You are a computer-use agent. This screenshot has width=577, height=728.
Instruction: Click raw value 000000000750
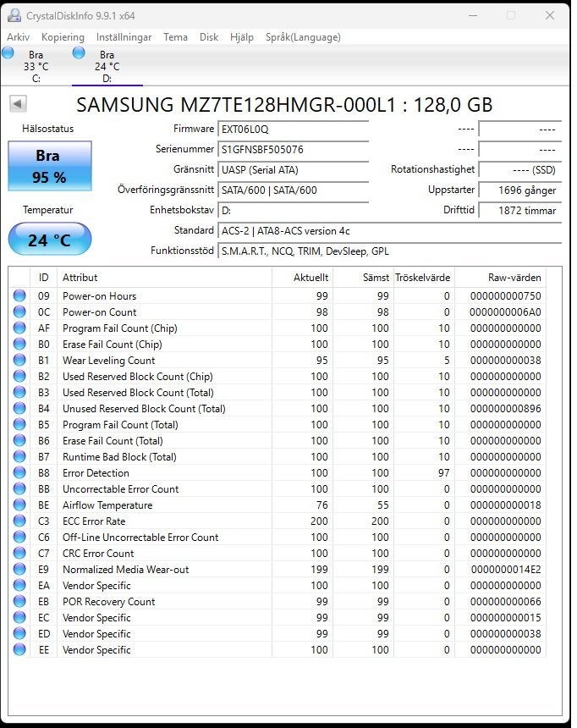(x=506, y=296)
